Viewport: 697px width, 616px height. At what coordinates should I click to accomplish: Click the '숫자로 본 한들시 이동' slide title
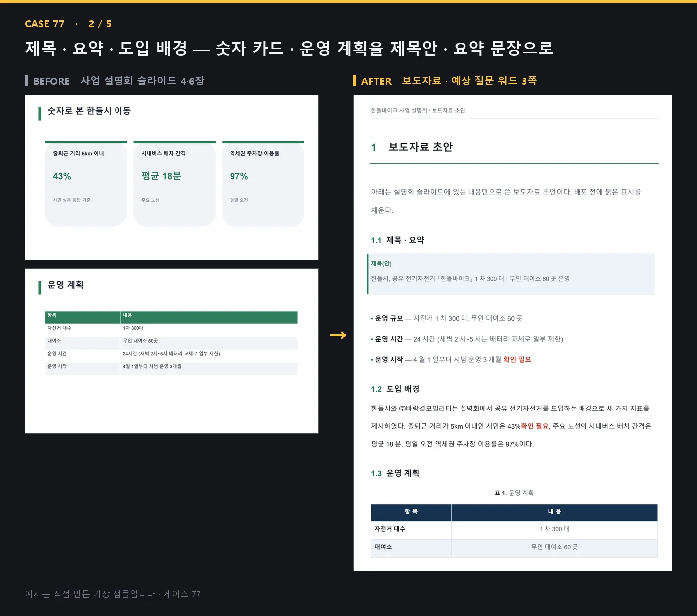tap(89, 111)
